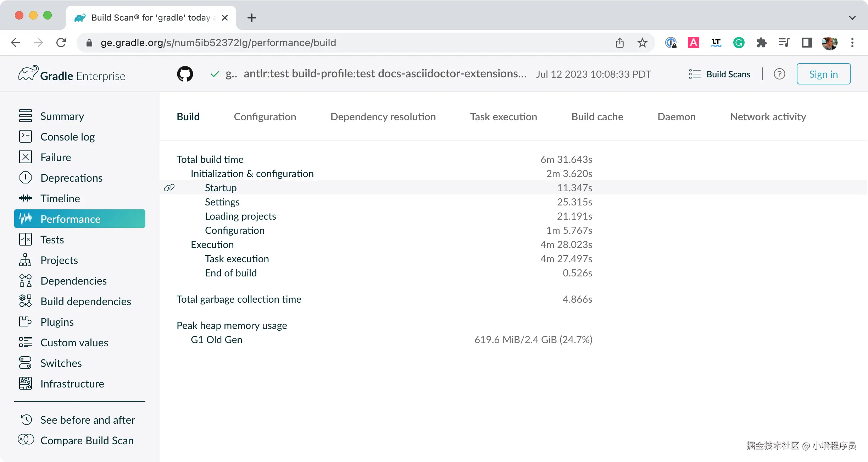The height and width of the screenshot is (462, 868).
Task: Bookmark page with the star icon
Action: [642, 43]
